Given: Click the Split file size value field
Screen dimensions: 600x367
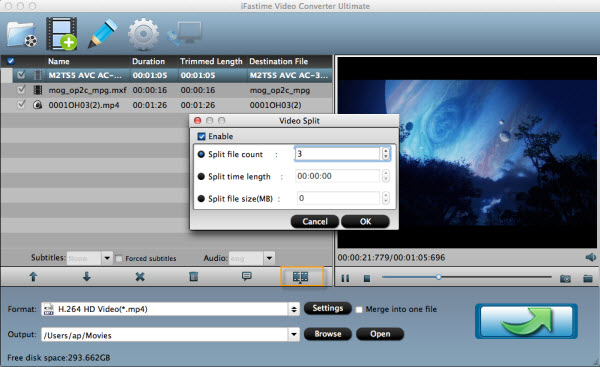Looking at the screenshot, I should click(x=338, y=198).
